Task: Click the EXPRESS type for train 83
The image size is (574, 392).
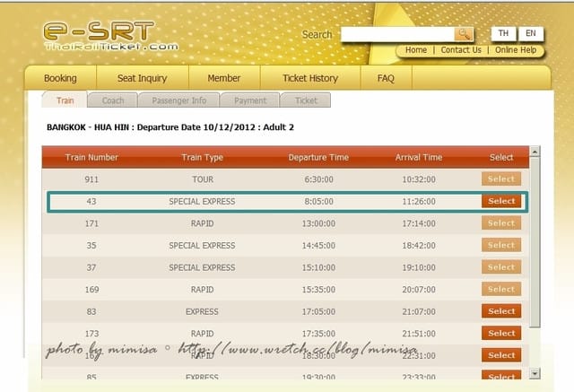Action: pyautogui.click(x=202, y=311)
